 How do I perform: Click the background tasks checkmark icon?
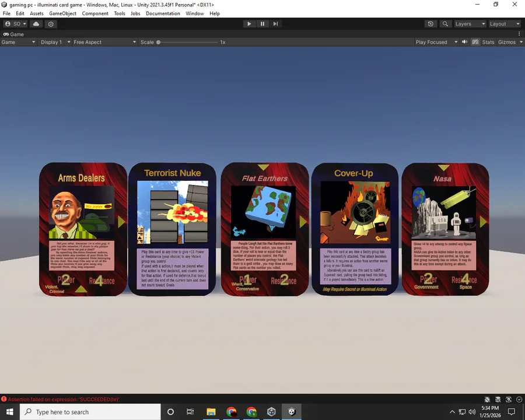(519, 399)
